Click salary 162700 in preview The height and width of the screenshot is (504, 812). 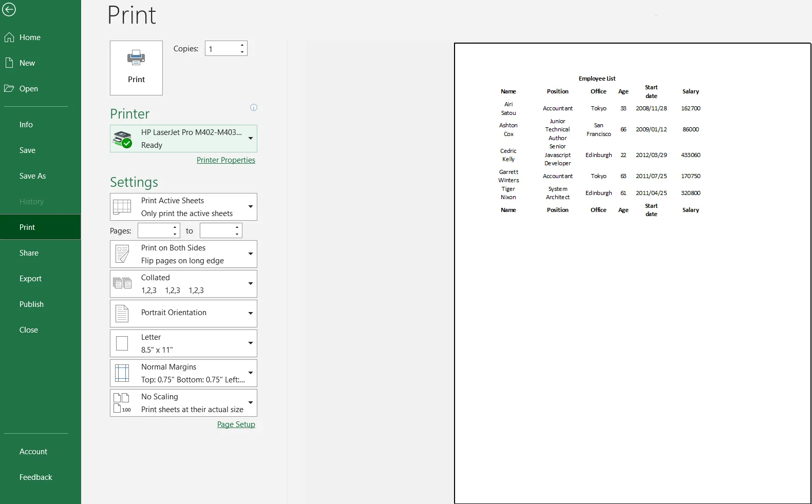coord(691,108)
